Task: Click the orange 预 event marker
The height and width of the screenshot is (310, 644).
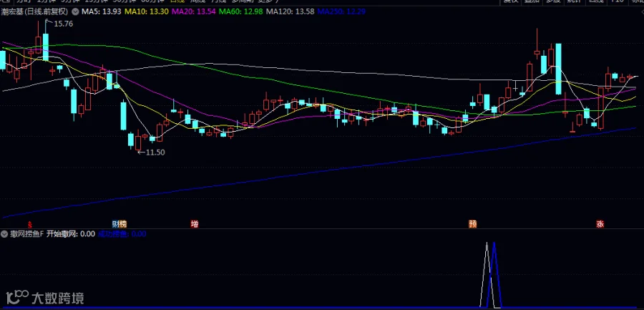Action: click(x=473, y=224)
